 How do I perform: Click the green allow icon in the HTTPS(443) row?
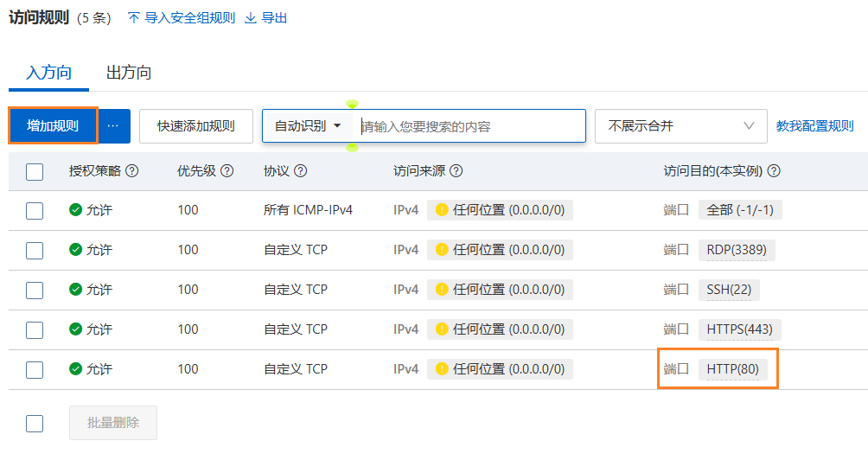coord(76,329)
